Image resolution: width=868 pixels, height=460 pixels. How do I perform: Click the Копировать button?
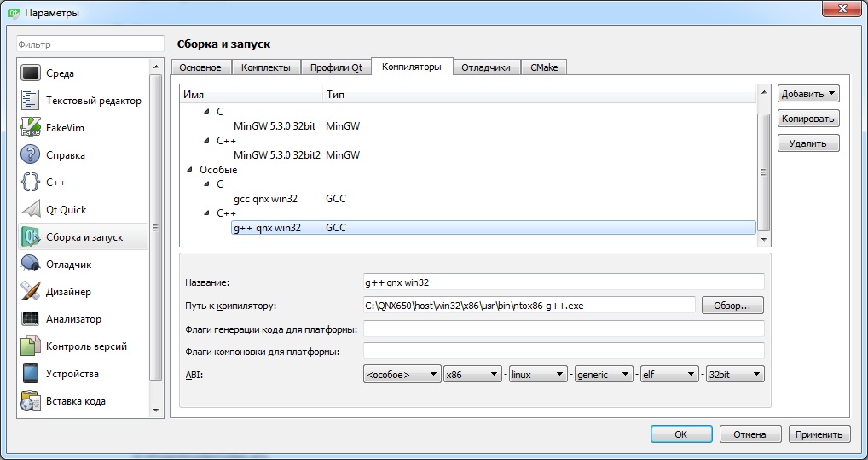coord(808,119)
